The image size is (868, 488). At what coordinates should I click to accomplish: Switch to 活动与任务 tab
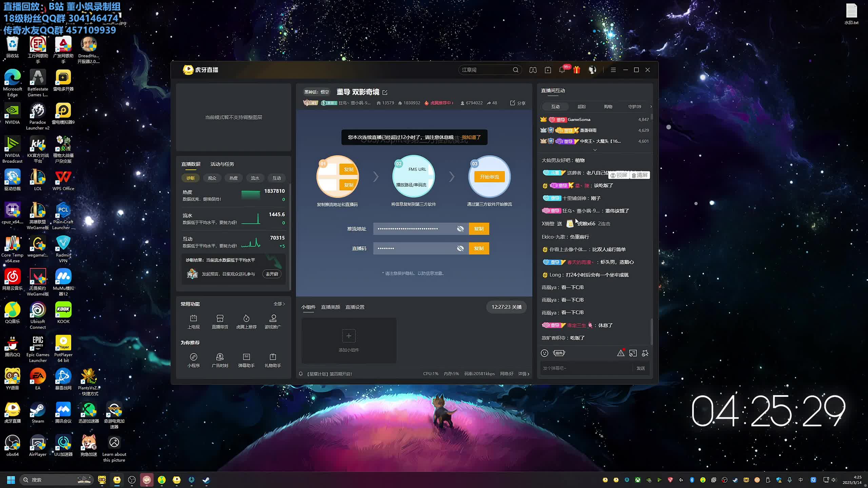[x=222, y=164]
